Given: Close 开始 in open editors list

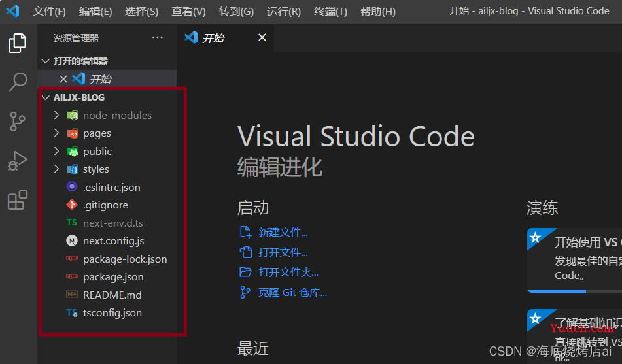Looking at the screenshot, I should (x=63, y=79).
